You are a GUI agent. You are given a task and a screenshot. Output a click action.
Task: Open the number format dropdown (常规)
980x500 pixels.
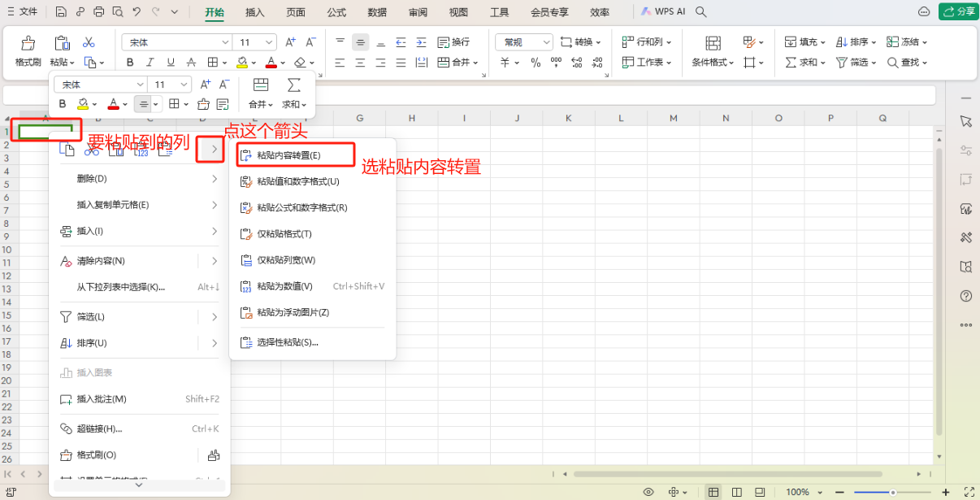[x=524, y=42]
